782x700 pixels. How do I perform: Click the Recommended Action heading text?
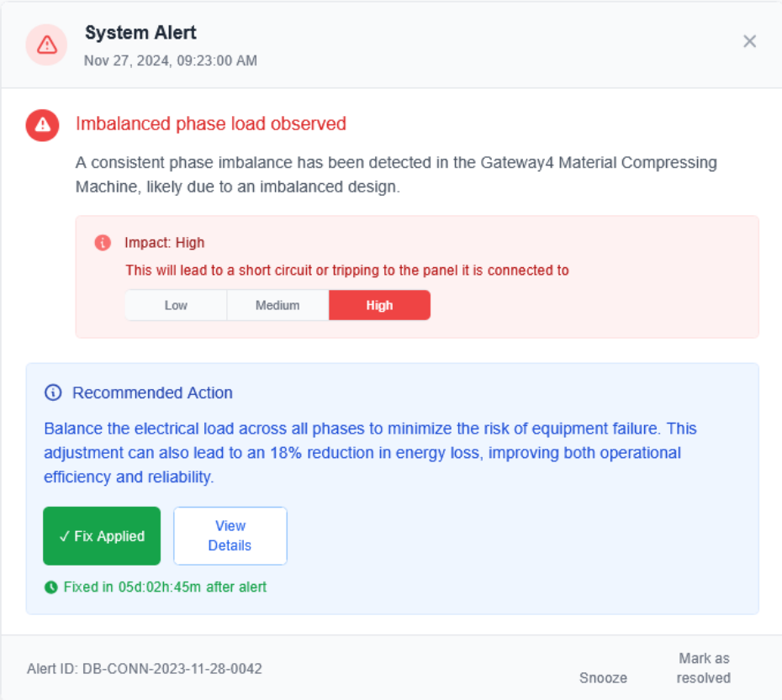tap(152, 392)
